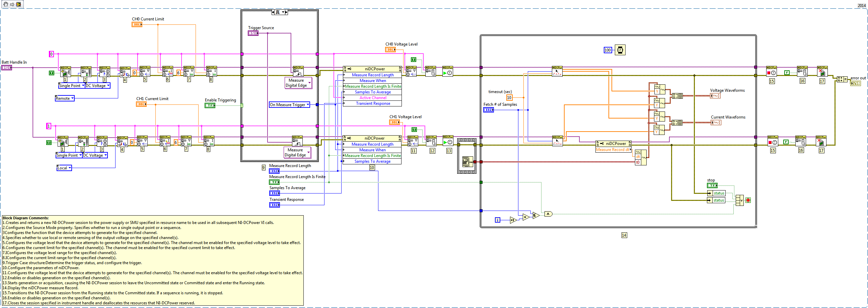Open the Remote sense enum dropdown
Viewport: 868px width, 308px height.
click(x=65, y=98)
